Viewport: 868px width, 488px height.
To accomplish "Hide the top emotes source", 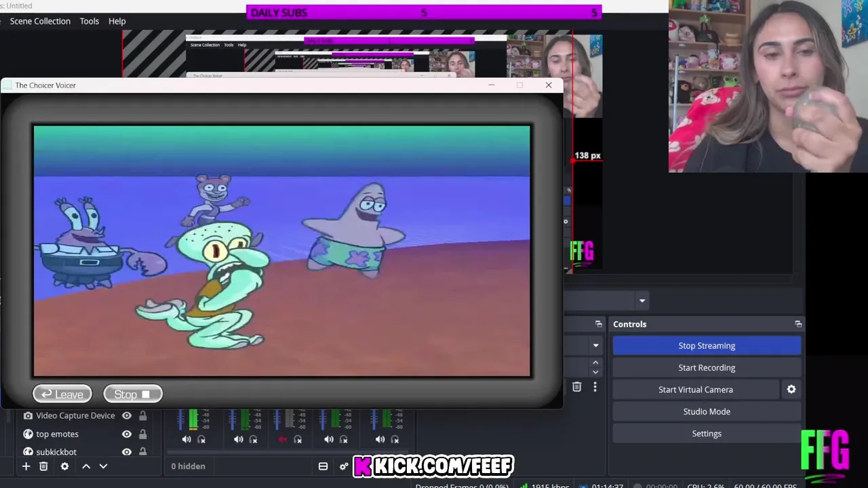I will pos(127,434).
